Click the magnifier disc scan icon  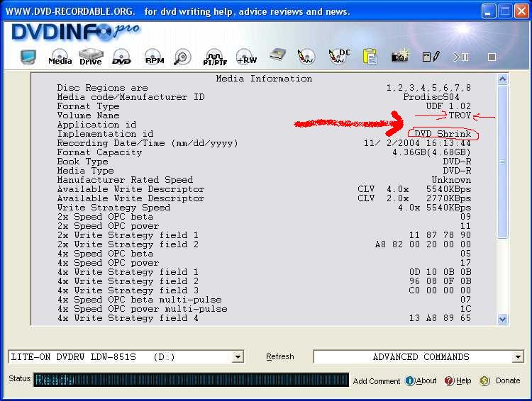182,57
